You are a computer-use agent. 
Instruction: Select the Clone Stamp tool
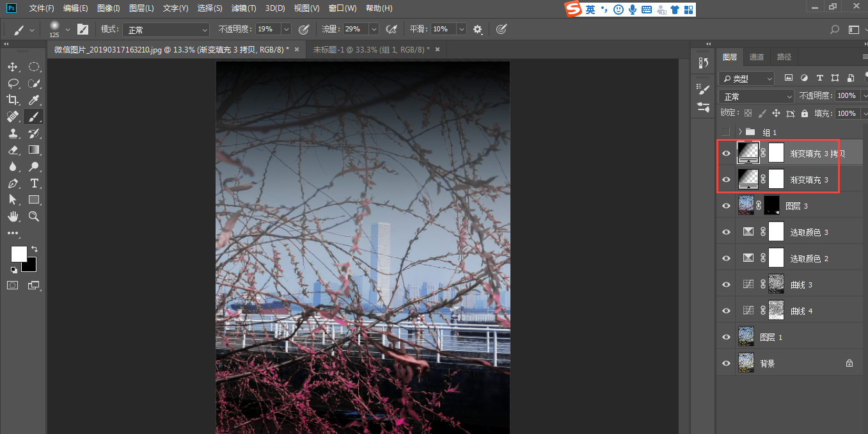point(13,133)
